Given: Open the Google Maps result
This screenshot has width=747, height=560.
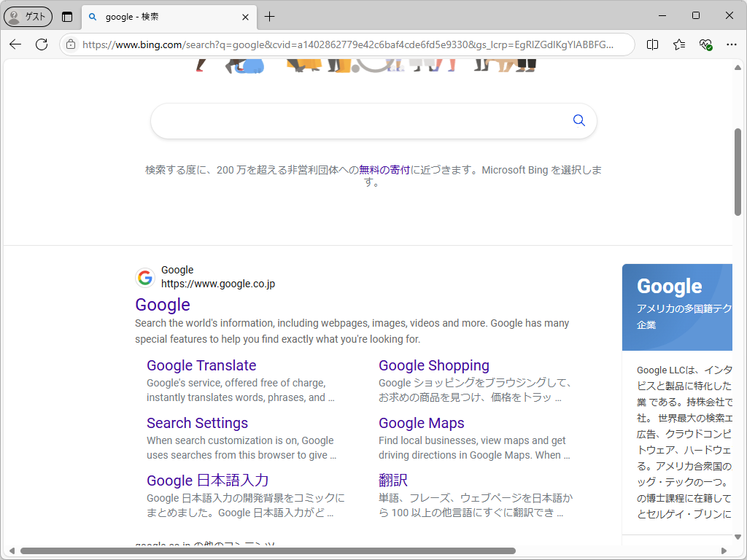Looking at the screenshot, I should (422, 423).
